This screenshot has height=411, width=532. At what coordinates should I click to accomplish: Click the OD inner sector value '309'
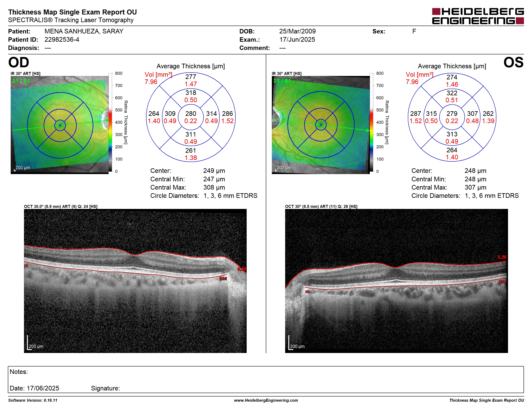pos(170,114)
